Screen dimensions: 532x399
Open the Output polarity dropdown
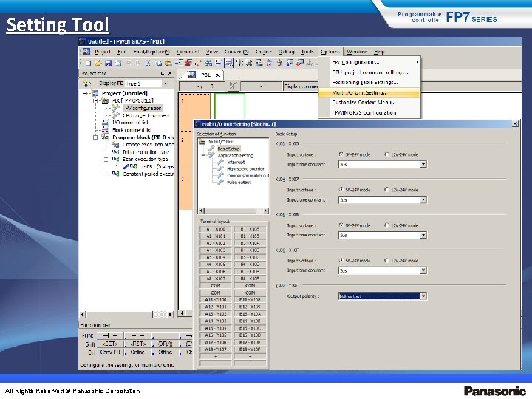423,296
